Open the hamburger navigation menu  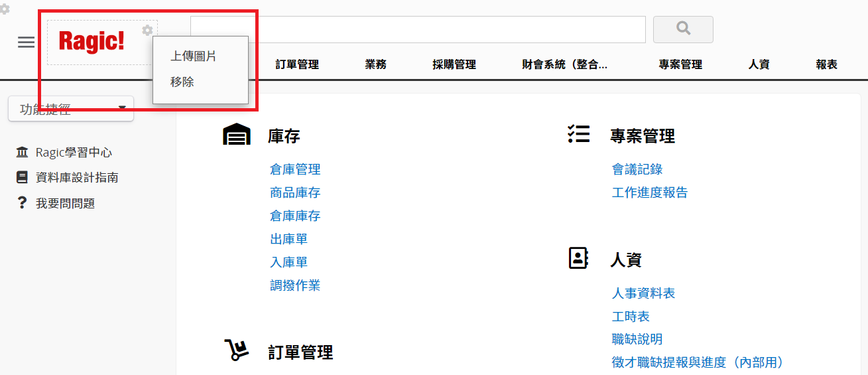(x=26, y=42)
